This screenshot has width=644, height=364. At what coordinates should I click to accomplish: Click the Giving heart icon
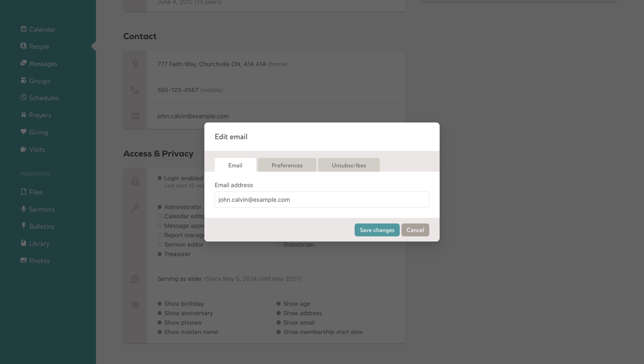[23, 132]
